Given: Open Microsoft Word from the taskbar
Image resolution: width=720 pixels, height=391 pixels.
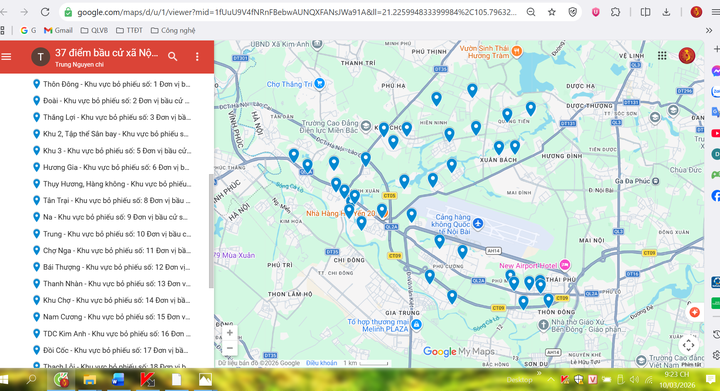Looking at the screenshot, I should [118, 380].
